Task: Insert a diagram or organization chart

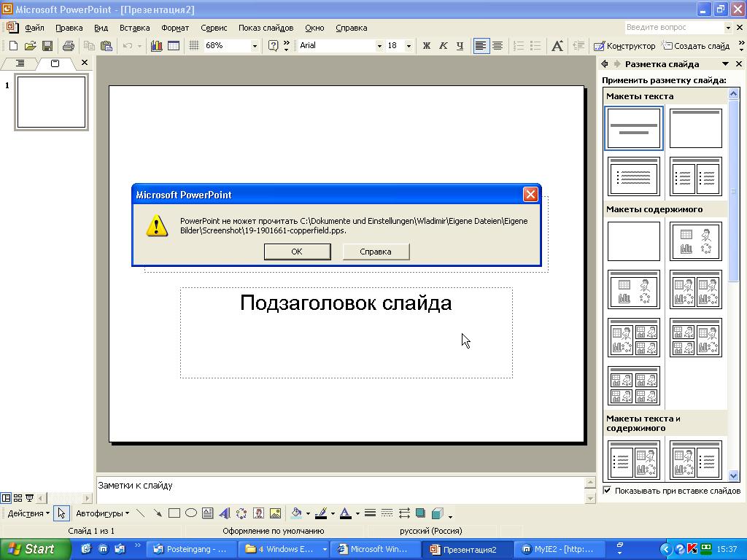Action: point(241,513)
